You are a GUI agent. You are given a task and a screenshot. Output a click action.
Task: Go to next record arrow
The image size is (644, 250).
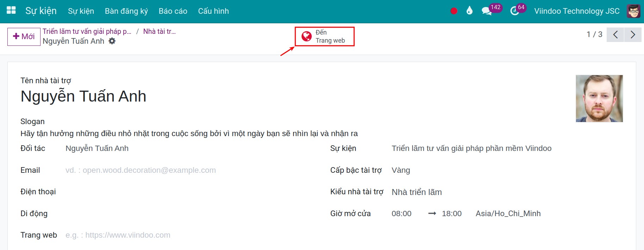tap(633, 35)
